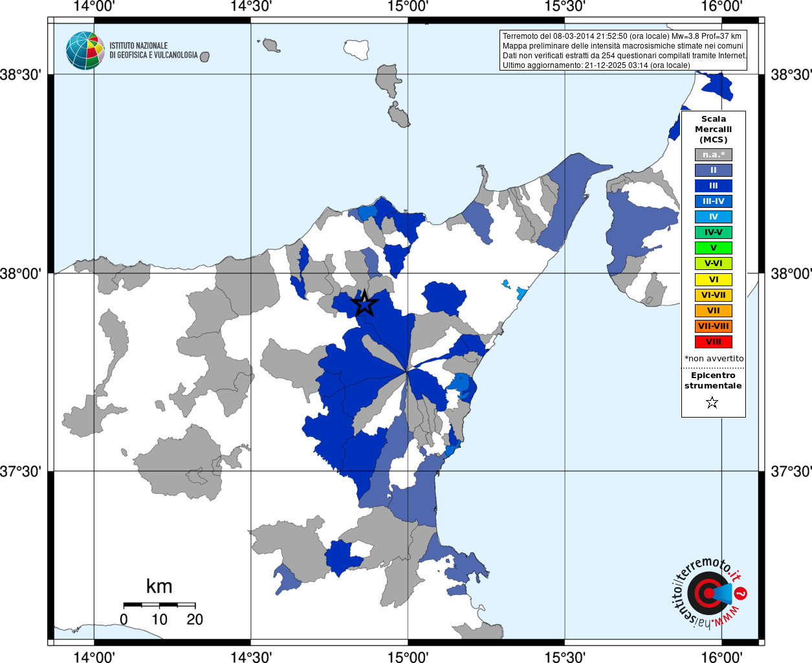Click the V bright green legend swatch

pyautogui.click(x=714, y=248)
